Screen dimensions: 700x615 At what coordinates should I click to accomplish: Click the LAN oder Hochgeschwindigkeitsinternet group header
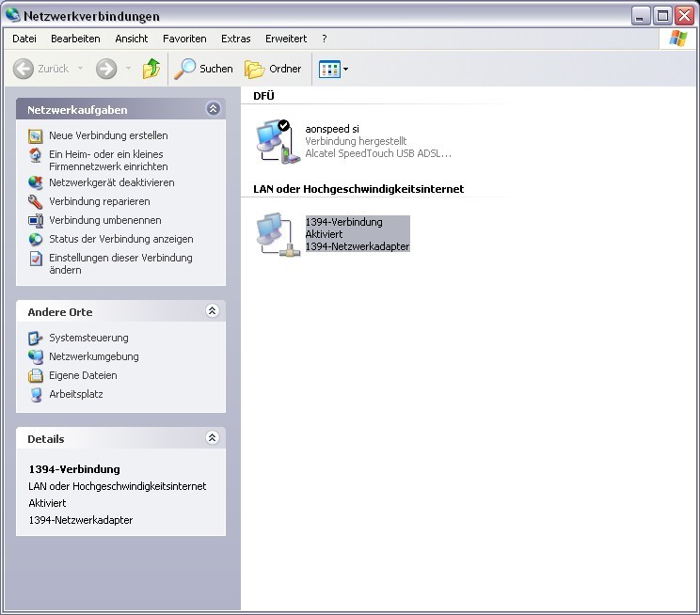point(358,189)
